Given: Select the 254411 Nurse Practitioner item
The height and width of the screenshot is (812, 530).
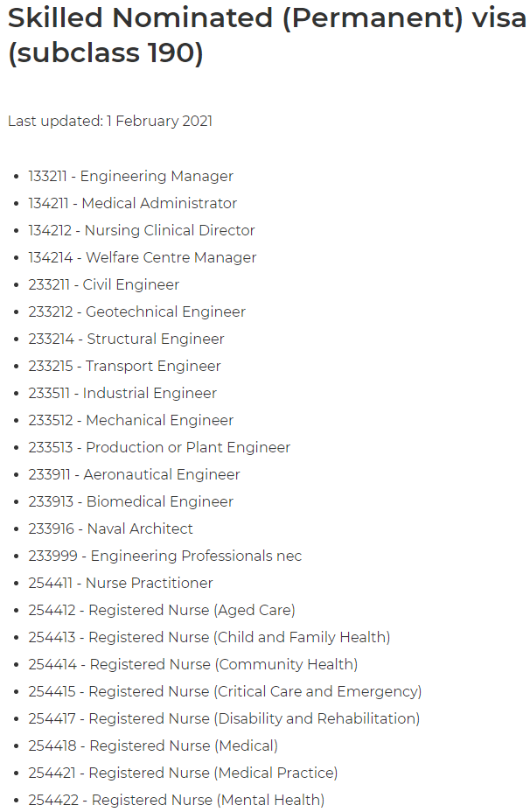Looking at the screenshot, I should [x=121, y=583].
